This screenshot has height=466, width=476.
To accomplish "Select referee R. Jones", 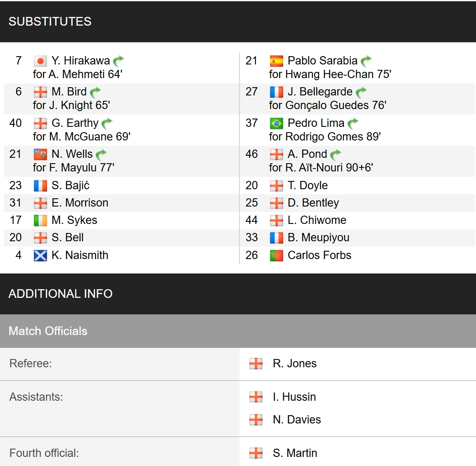I will [x=294, y=363].
